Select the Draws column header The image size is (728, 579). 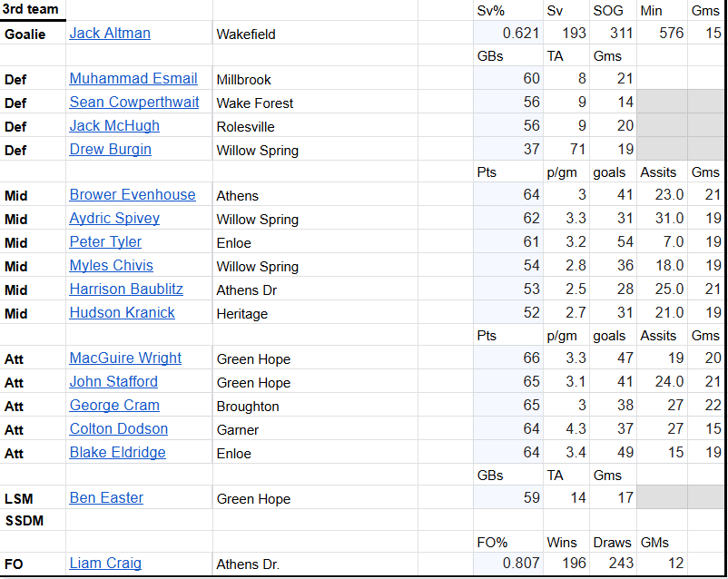coord(613,542)
